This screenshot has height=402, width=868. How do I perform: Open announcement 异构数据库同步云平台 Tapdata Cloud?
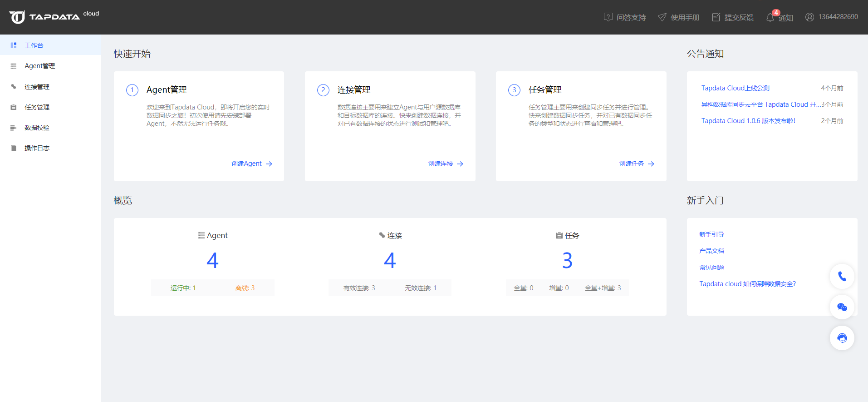pyautogui.click(x=761, y=104)
